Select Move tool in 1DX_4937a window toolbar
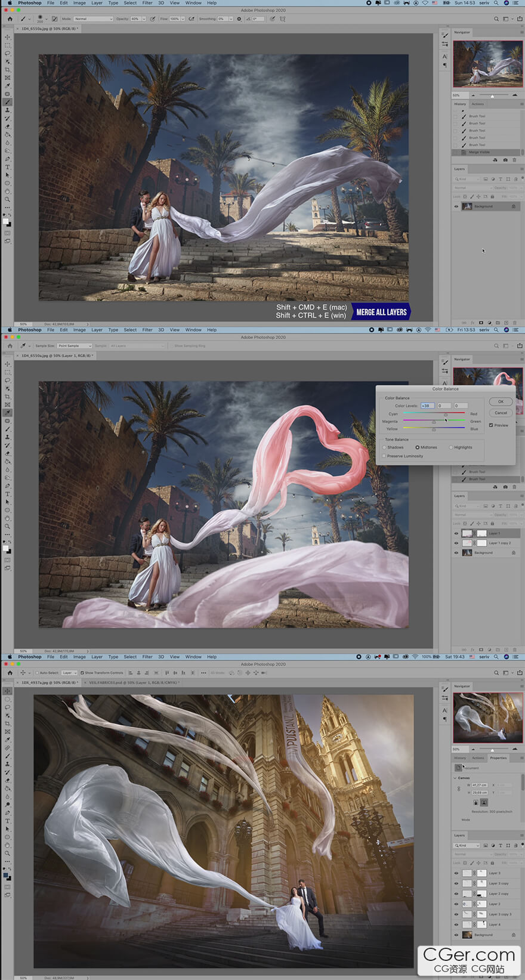525x980 pixels. [x=8, y=691]
